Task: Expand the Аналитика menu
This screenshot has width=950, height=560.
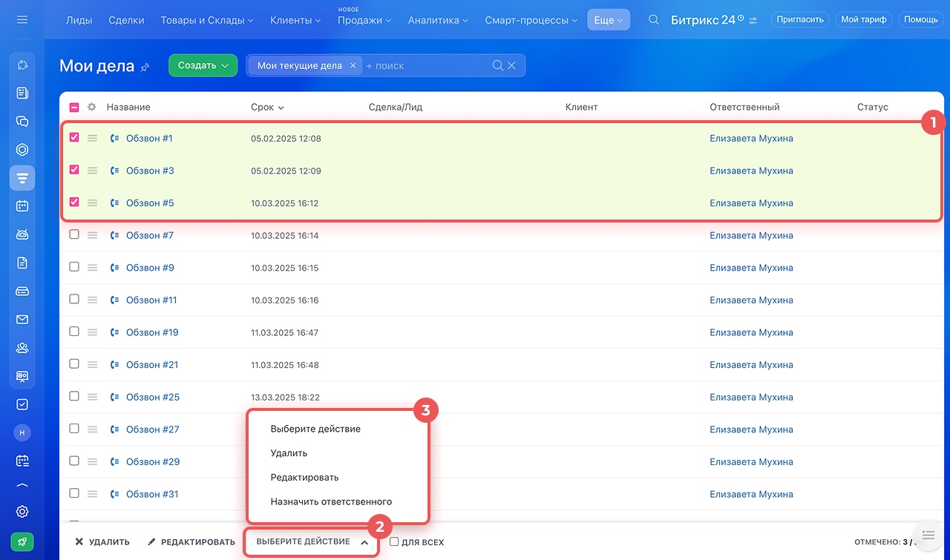Action: [438, 20]
